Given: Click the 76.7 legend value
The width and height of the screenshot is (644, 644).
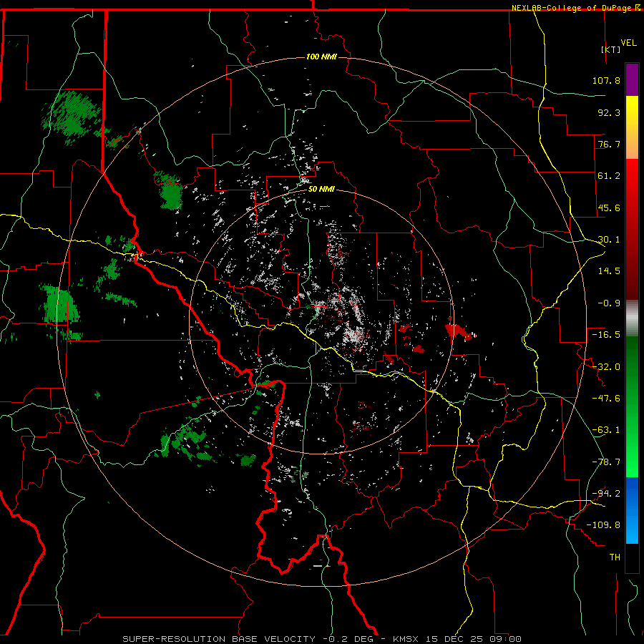Looking at the screenshot, I should [609, 144].
